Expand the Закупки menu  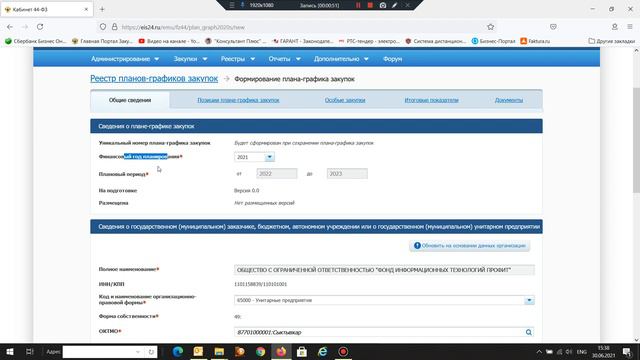(x=190, y=59)
